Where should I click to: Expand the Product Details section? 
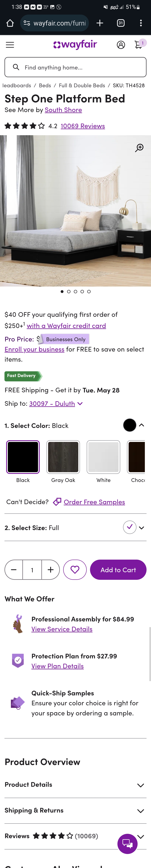click(141, 785)
